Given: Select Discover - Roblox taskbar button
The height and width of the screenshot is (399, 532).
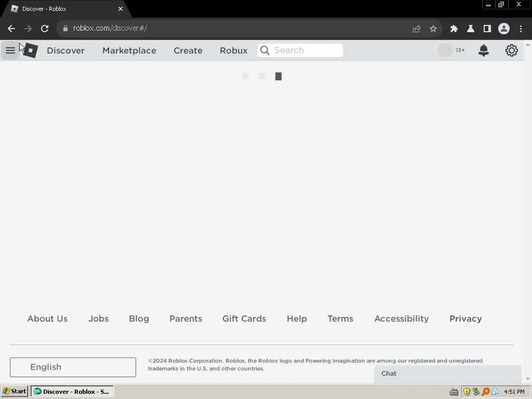Looking at the screenshot, I should pos(72,391).
